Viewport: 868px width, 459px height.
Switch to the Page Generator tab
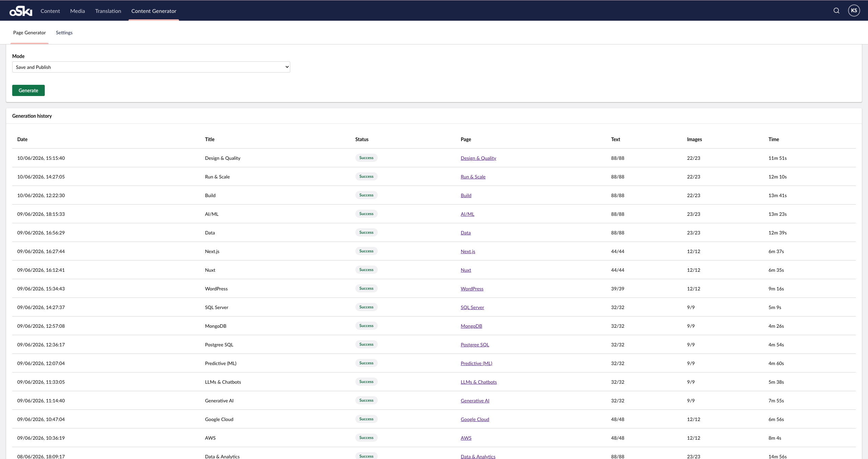tap(29, 33)
